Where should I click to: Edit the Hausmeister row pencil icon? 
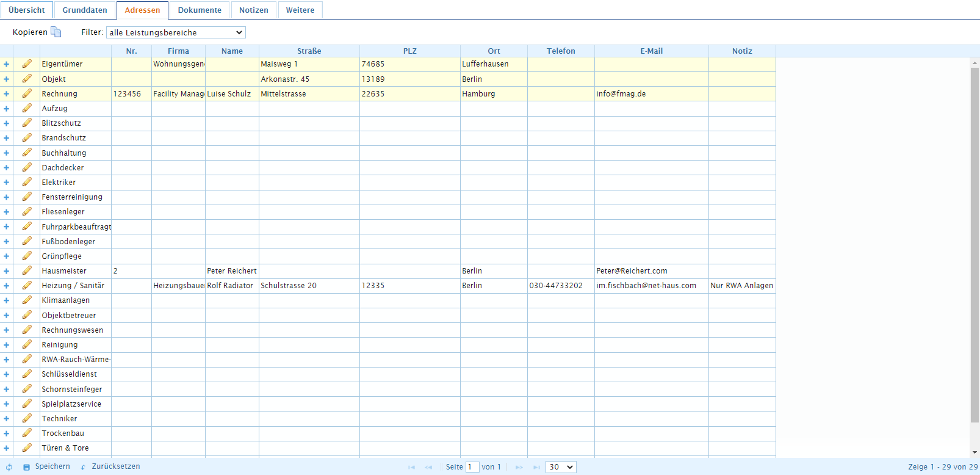coord(27,270)
